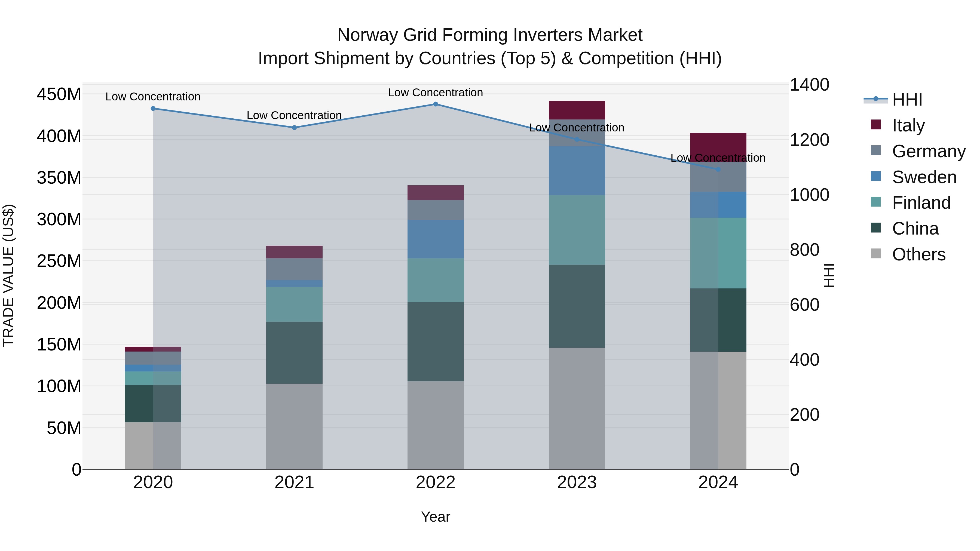Click the 2020 x-axis label
Screen dimensions: 980x551
pyautogui.click(x=153, y=482)
